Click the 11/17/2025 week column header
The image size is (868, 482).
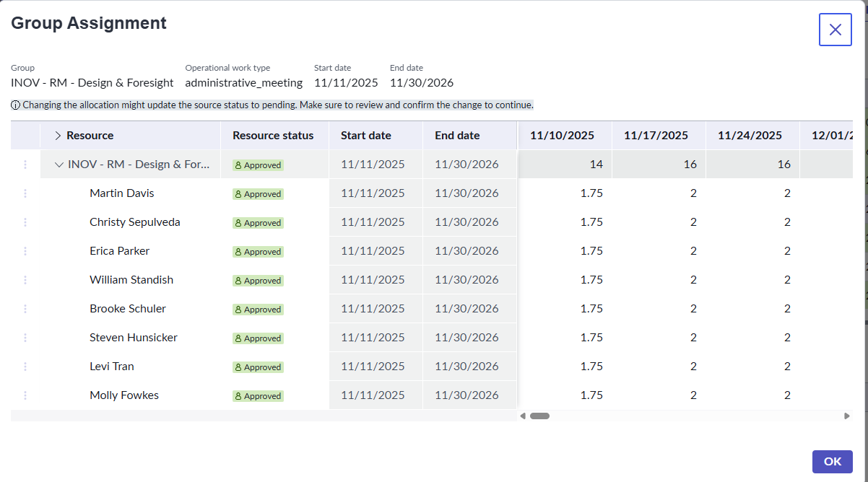659,136
